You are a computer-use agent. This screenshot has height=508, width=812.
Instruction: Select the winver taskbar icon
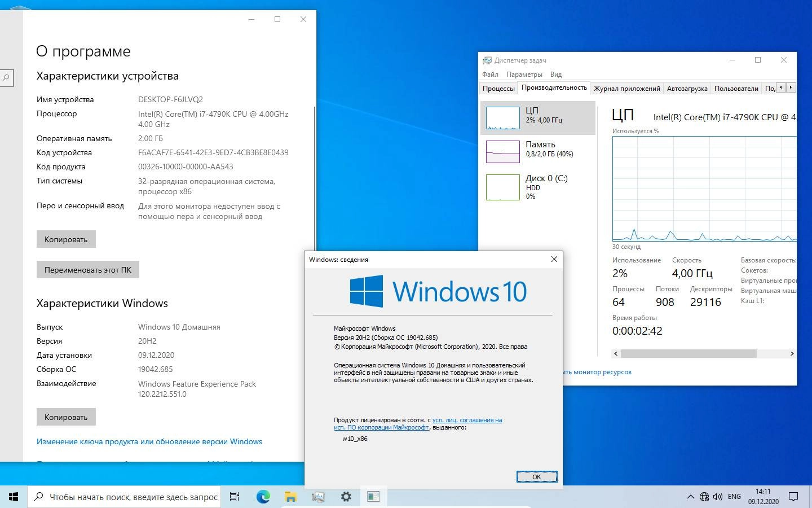tap(373, 497)
